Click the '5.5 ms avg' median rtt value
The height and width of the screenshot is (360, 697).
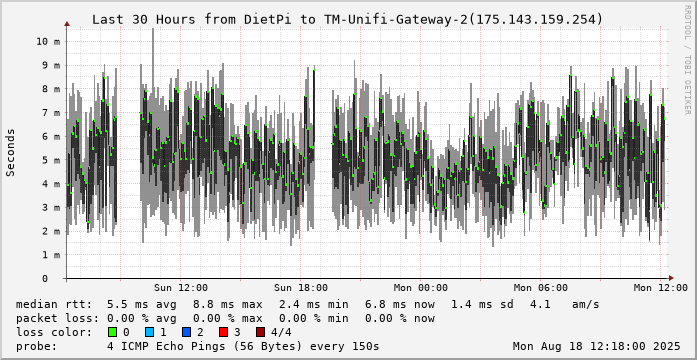point(141,304)
